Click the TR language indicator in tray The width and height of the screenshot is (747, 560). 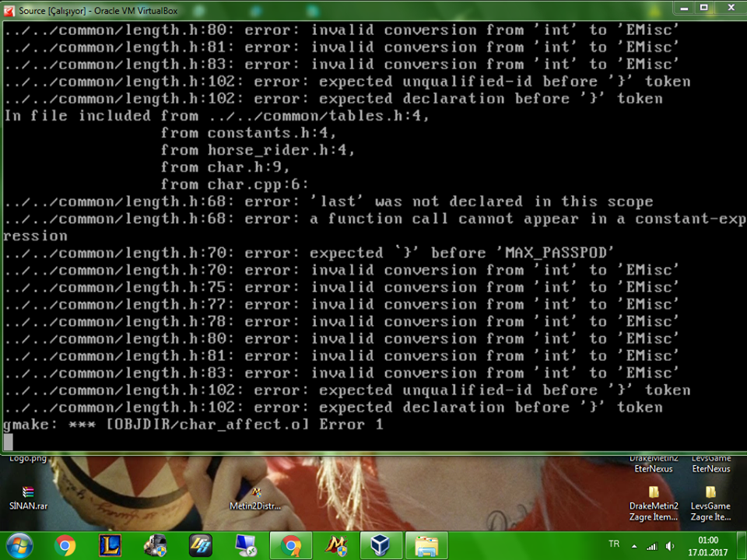(x=614, y=544)
